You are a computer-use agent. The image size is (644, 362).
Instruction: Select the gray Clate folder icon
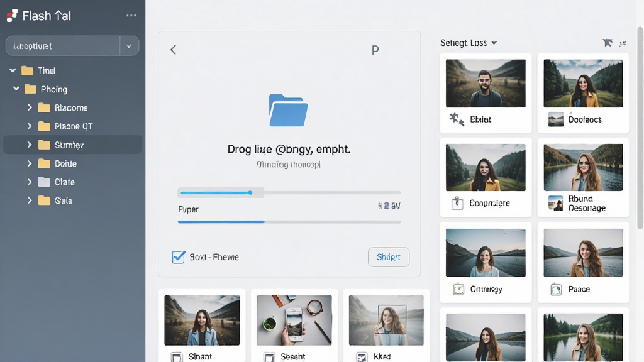pyautogui.click(x=44, y=182)
